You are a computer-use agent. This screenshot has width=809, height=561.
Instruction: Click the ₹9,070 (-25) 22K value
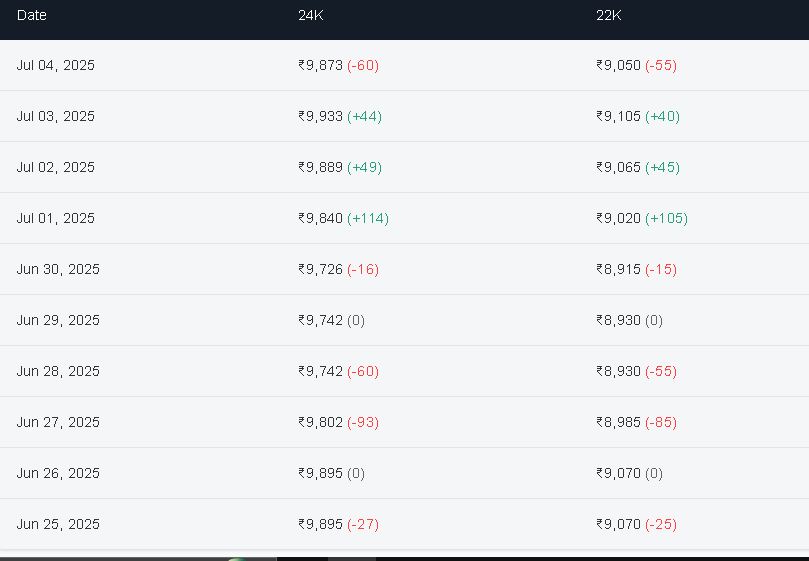(x=636, y=524)
